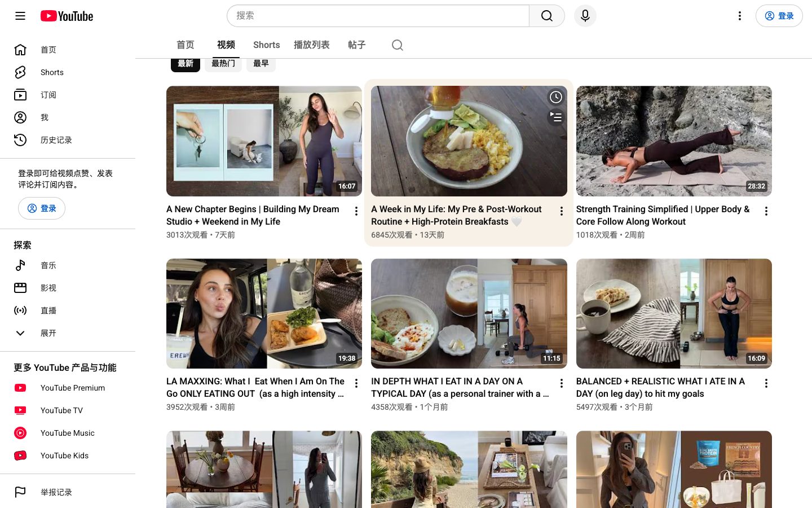This screenshot has height=508, width=812.
Task: Click the Music (音乐) note icon
Action: tap(20, 265)
